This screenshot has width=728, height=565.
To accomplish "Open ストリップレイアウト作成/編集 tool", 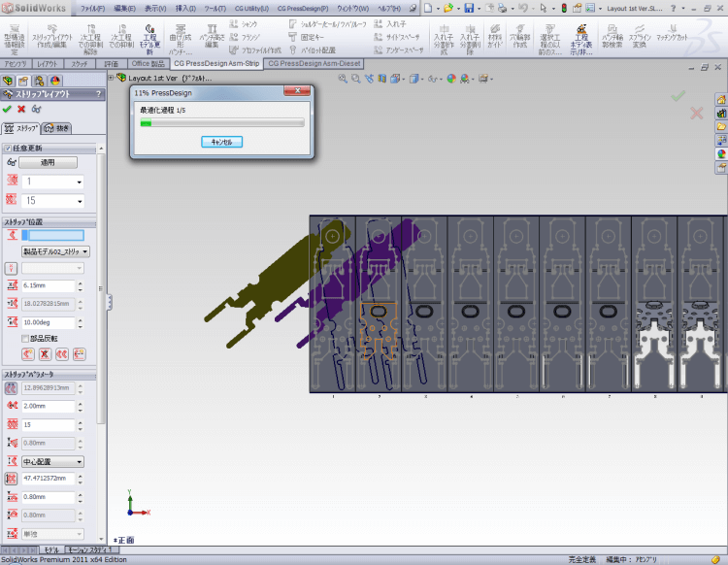I will click(x=52, y=37).
